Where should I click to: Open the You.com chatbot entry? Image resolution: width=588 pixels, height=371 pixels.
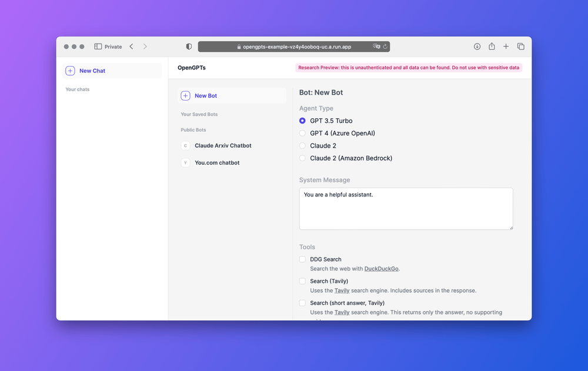point(217,163)
